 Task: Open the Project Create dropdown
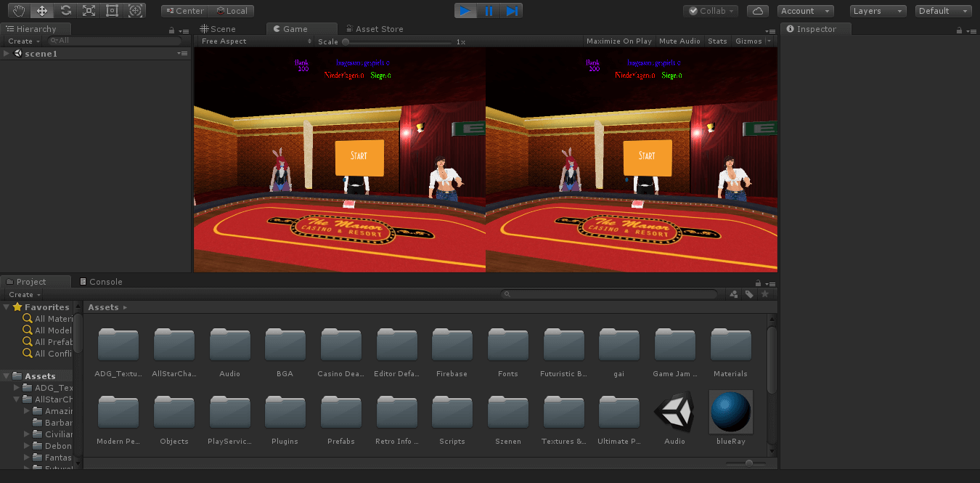tap(24, 295)
